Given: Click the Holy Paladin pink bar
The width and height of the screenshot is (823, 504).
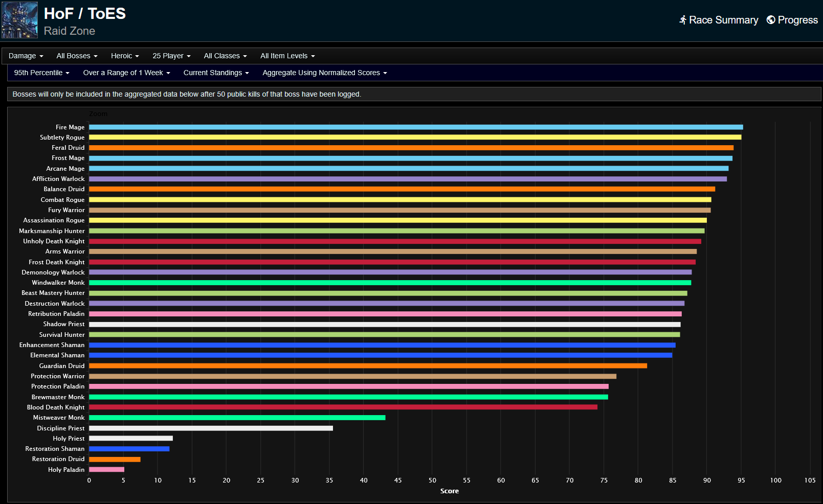Looking at the screenshot, I should pyautogui.click(x=106, y=470).
